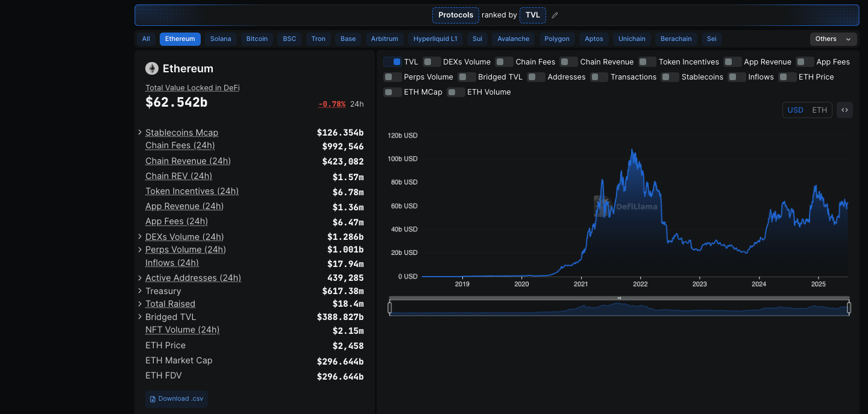The height and width of the screenshot is (414, 868).
Task: Click the Ethereum logo icon
Action: click(x=152, y=69)
